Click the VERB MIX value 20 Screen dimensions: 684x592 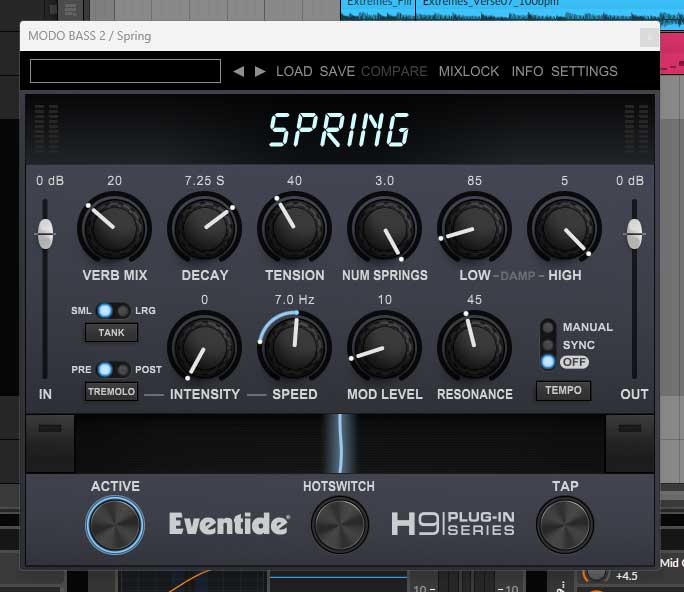(x=114, y=181)
